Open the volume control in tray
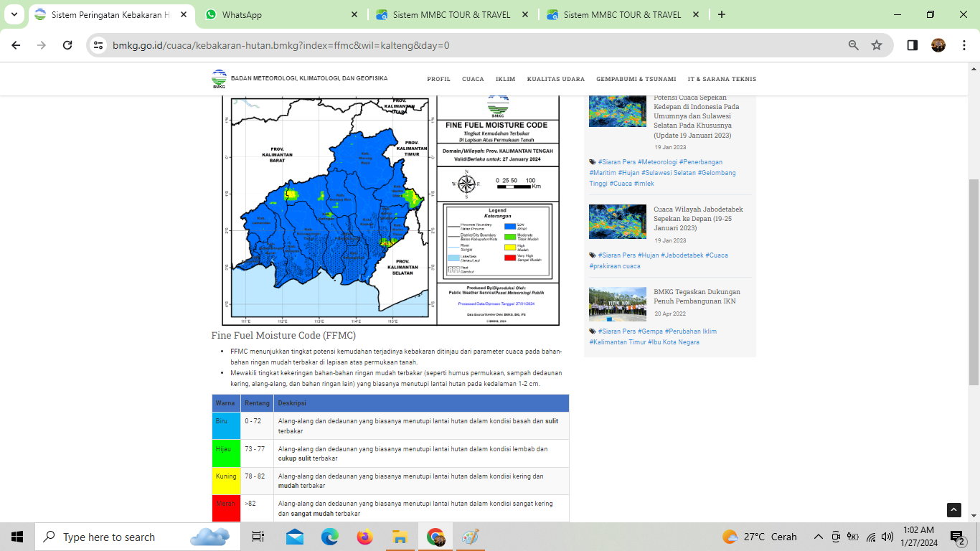The height and width of the screenshot is (551, 980). (887, 537)
